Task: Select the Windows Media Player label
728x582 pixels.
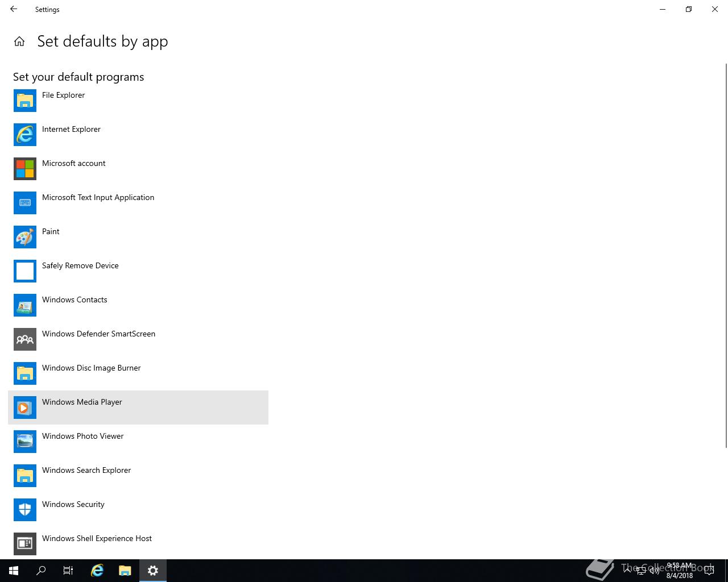Action: [x=82, y=402]
